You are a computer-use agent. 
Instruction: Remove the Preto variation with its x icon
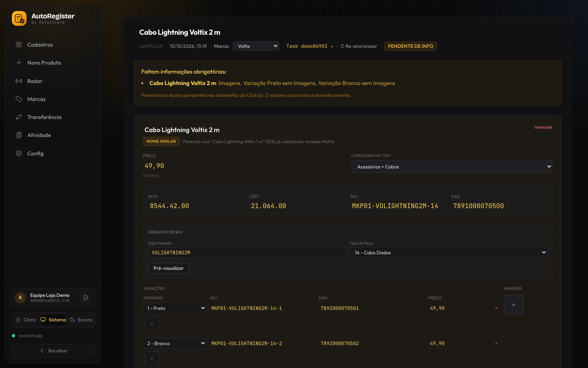(496, 308)
